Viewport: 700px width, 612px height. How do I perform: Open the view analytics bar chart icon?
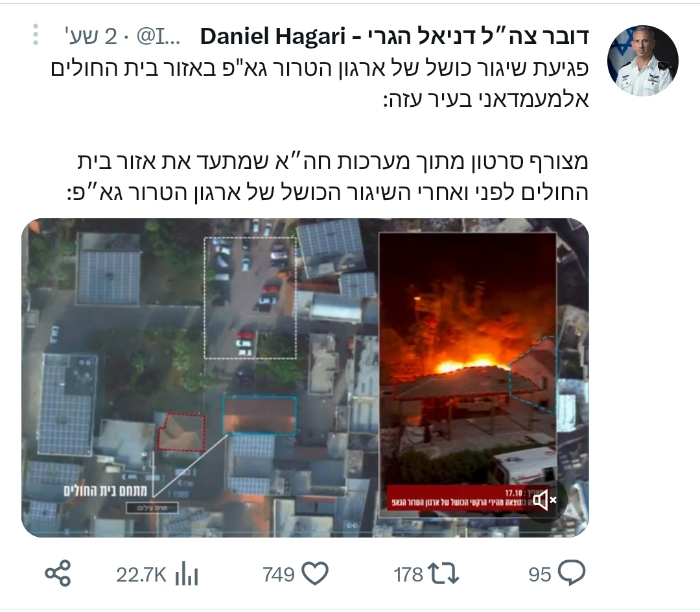point(186,574)
